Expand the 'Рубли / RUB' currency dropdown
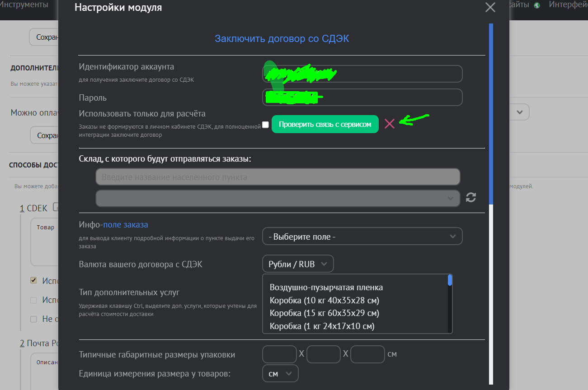This screenshot has width=588, height=390. pyautogui.click(x=298, y=264)
